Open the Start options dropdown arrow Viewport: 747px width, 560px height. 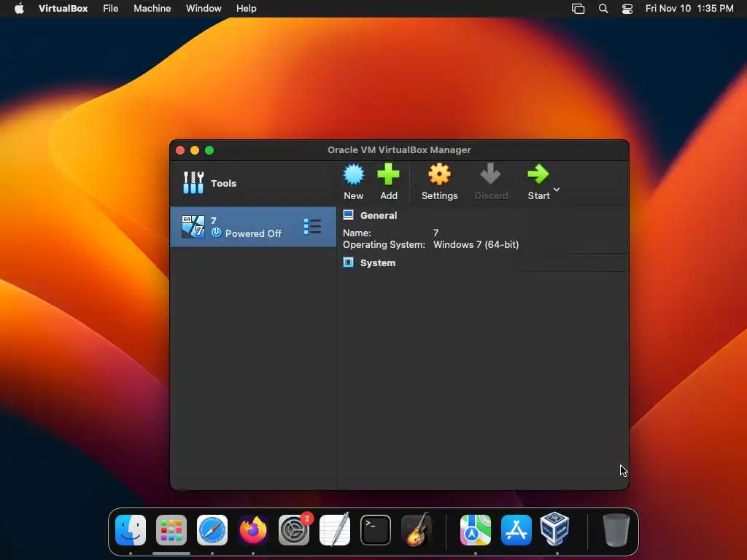point(557,190)
